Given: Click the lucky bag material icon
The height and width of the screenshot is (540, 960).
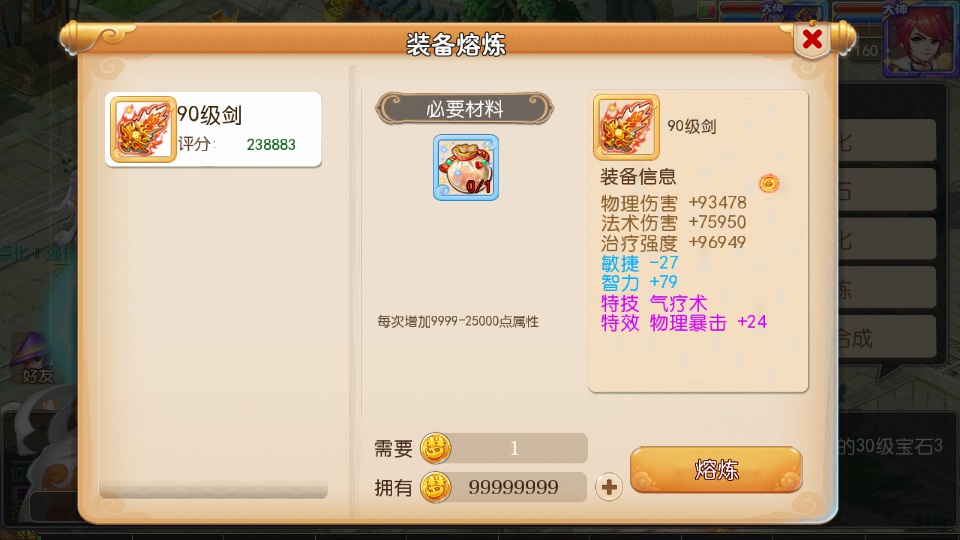Looking at the screenshot, I should [466, 168].
